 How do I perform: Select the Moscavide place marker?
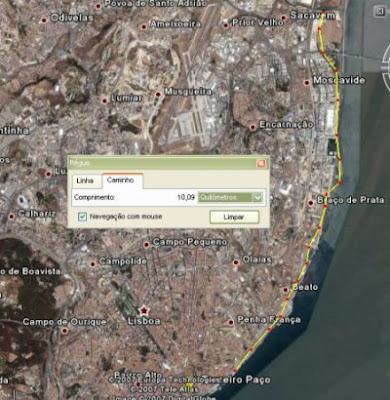coord(307,83)
